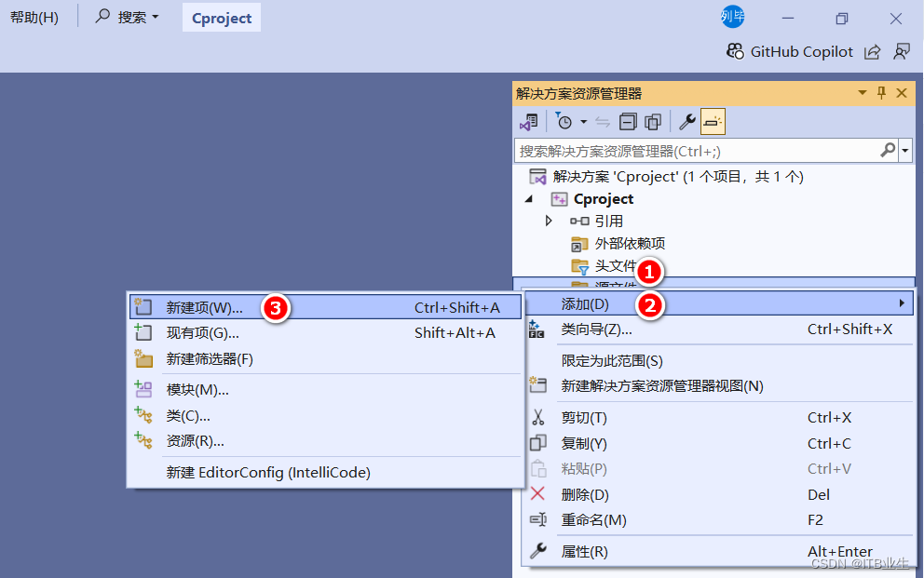Open 属性(R) from the context menu

(x=719, y=552)
